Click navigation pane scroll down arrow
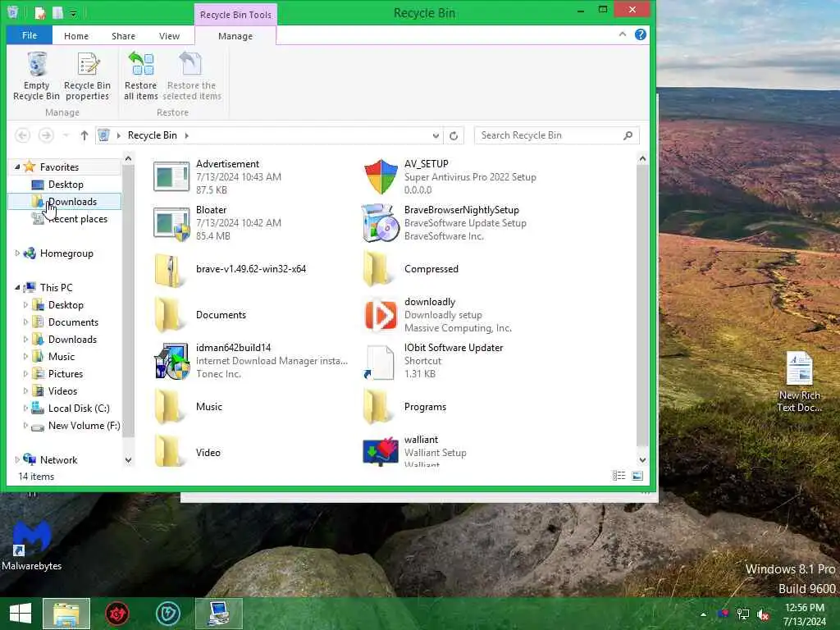The image size is (840, 630). (x=128, y=460)
